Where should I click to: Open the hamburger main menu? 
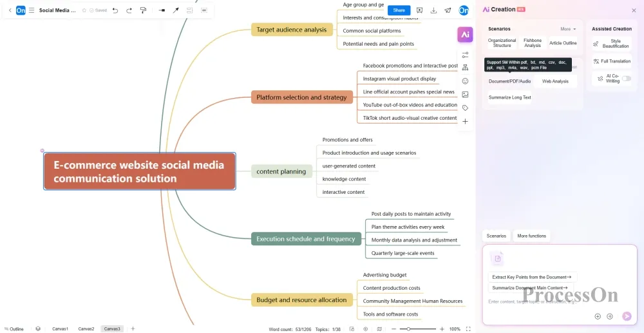31,10
